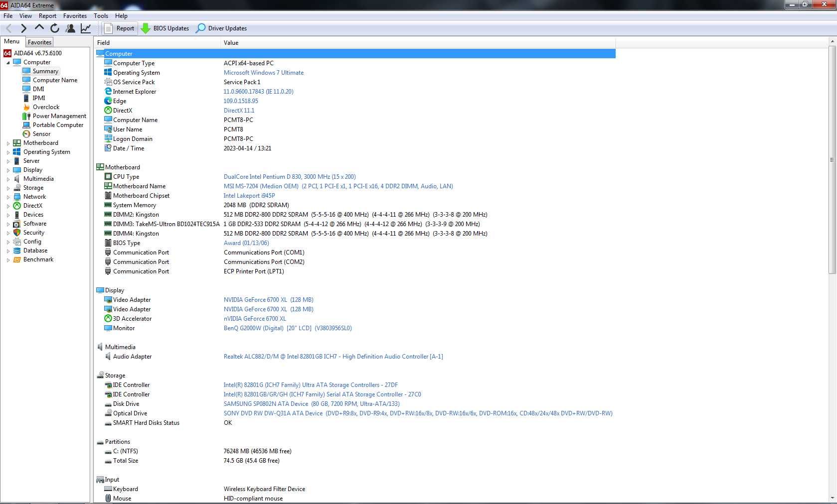Open Realtek ALC882 audio adapter link
This screenshot has height=504, width=837.
333,357
